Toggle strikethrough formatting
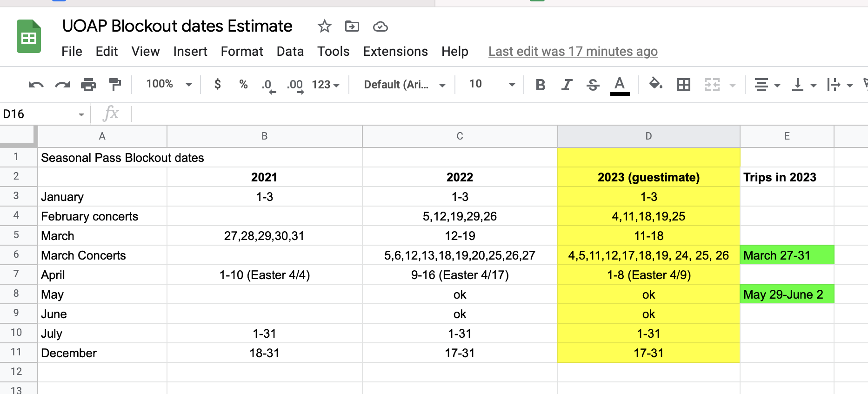The width and height of the screenshot is (868, 394). click(x=593, y=85)
